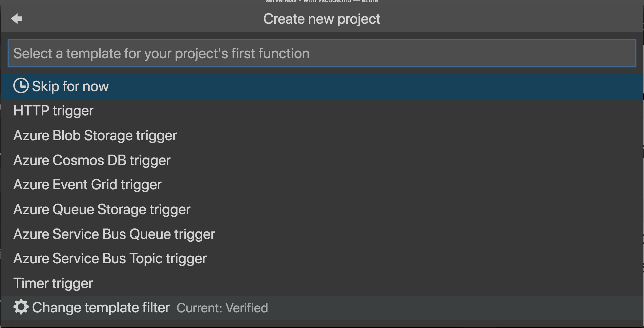Choose Azure Service Bus Topic trigger
The image size is (644, 328).
pyautogui.click(x=110, y=258)
